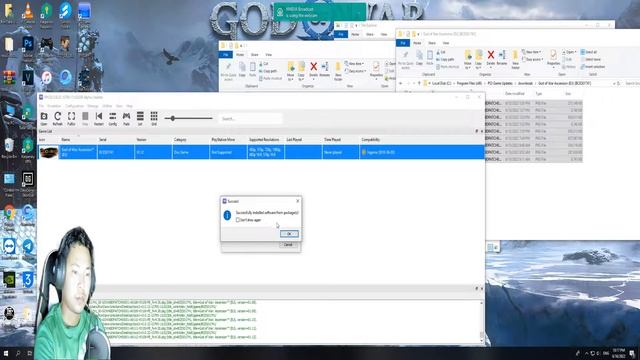Image resolution: width=640 pixels, height=360 pixels.
Task: Click the Delete red X icon in left Explorer
Action: point(313,69)
